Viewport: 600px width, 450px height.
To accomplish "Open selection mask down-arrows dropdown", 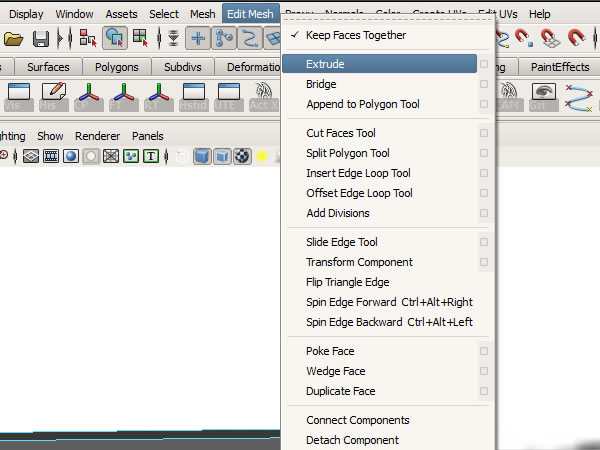I will tap(173, 38).
